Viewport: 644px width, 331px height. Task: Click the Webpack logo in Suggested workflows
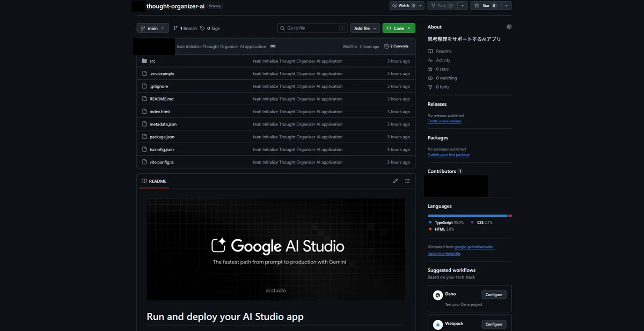(x=438, y=325)
